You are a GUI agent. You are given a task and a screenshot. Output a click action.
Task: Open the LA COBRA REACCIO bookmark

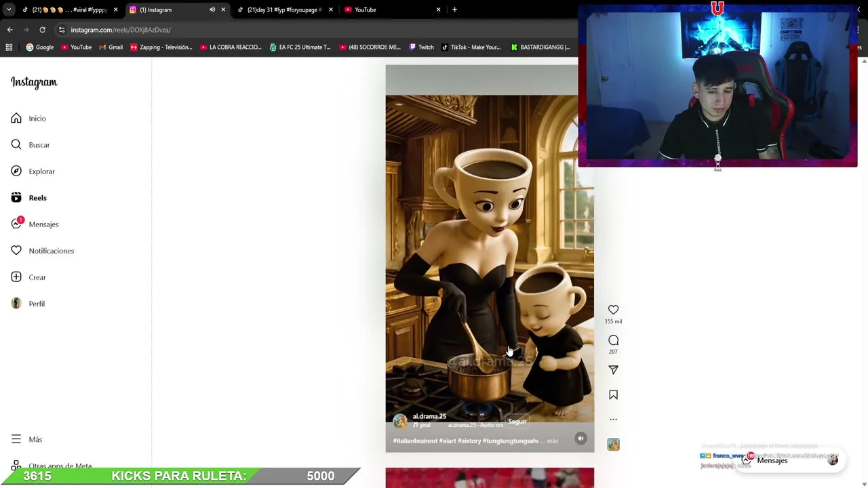pos(231,47)
